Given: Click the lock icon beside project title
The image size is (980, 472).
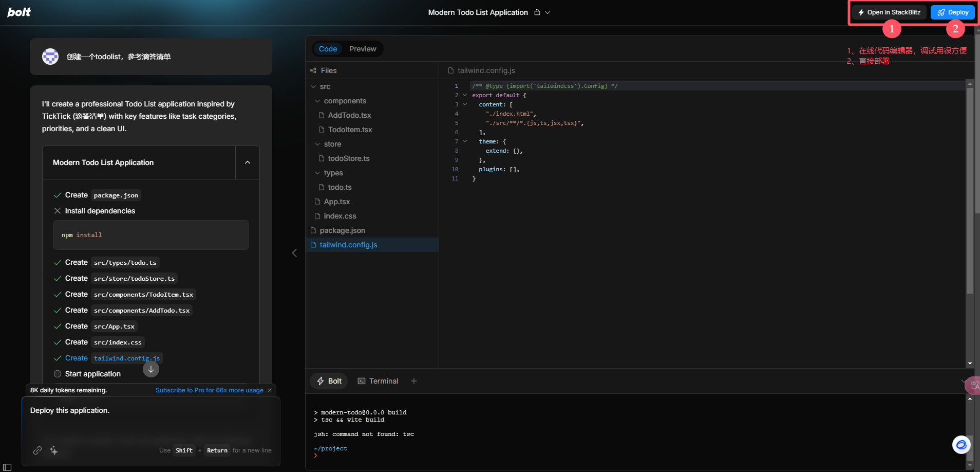Looking at the screenshot, I should coord(537,12).
